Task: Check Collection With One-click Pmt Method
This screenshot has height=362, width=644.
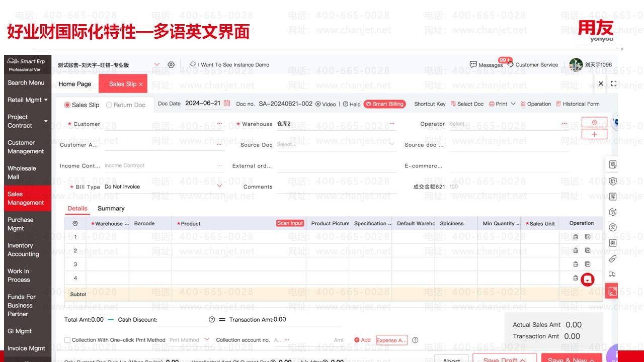Action: [67, 340]
